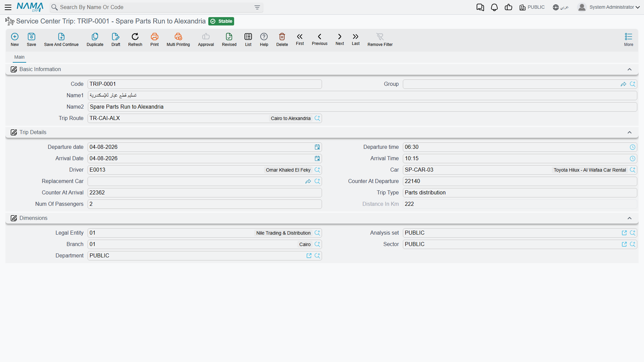Click the NAMA ERP logo

(x=30, y=7)
